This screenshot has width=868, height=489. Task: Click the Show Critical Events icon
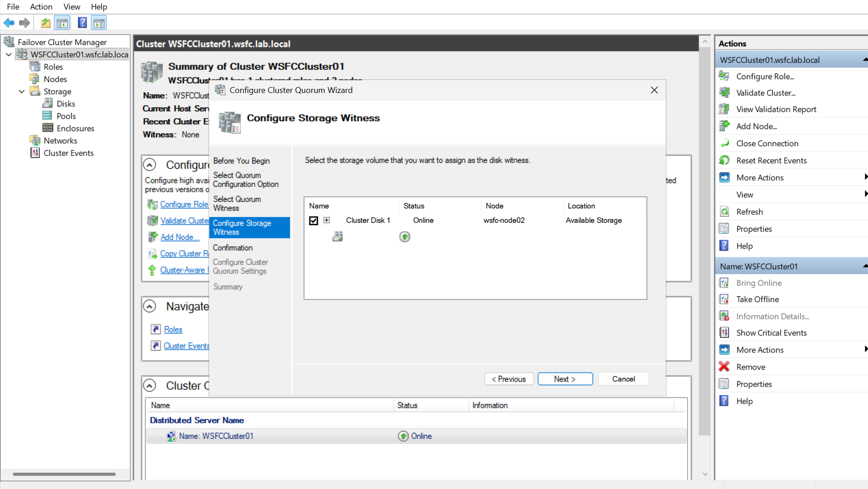coord(724,333)
